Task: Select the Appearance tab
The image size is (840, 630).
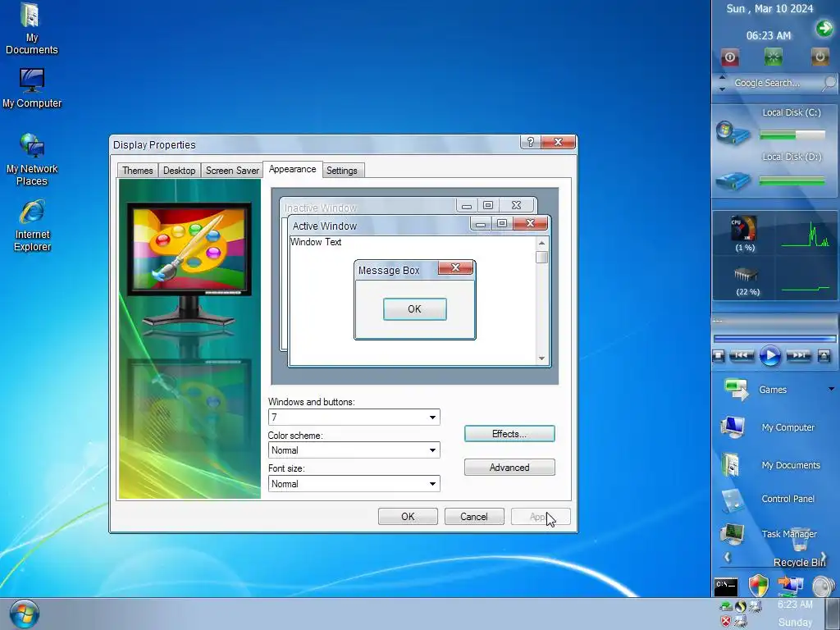Action: (x=293, y=169)
